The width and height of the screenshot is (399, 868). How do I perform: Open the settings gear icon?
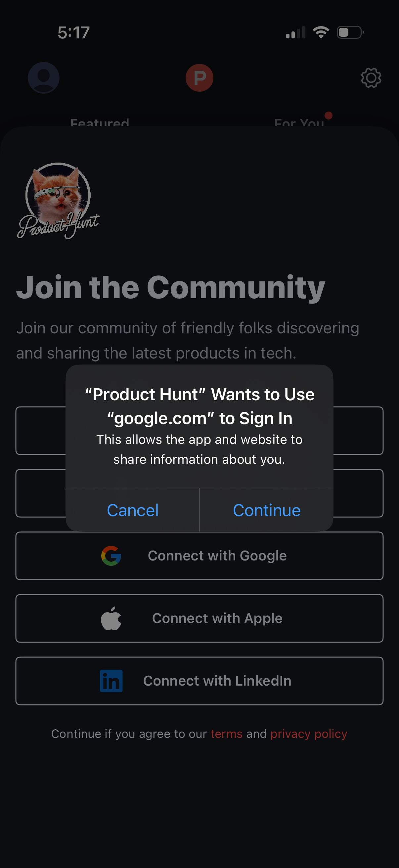pyautogui.click(x=371, y=77)
